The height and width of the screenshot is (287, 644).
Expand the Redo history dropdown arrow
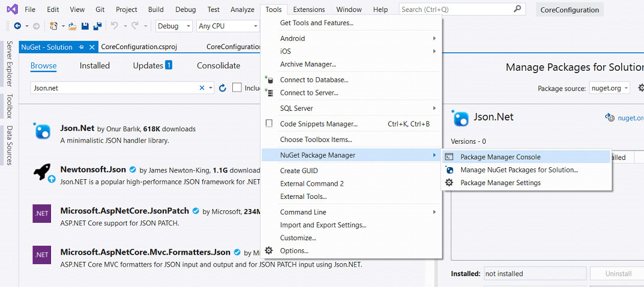pos(145,26)
